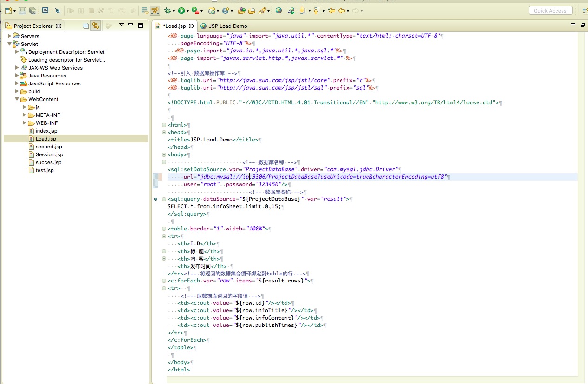Open Back navigation history dropdown arrow
Viewport: 588px width, 384px height.
348,11
